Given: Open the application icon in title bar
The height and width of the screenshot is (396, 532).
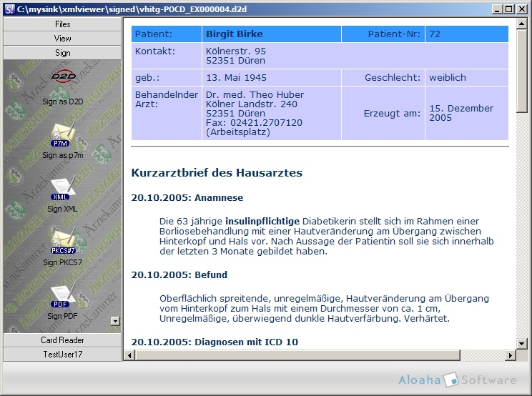Looking at the screenshot, I should tap(9, 9).
